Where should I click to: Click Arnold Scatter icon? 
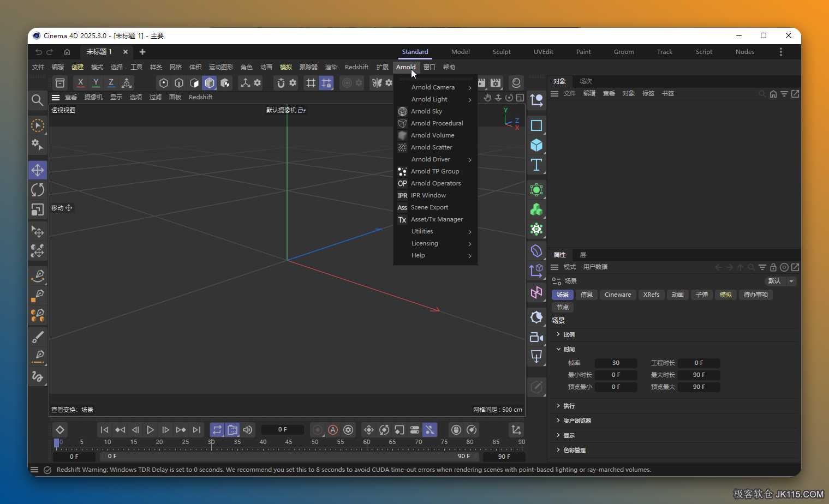402,147
